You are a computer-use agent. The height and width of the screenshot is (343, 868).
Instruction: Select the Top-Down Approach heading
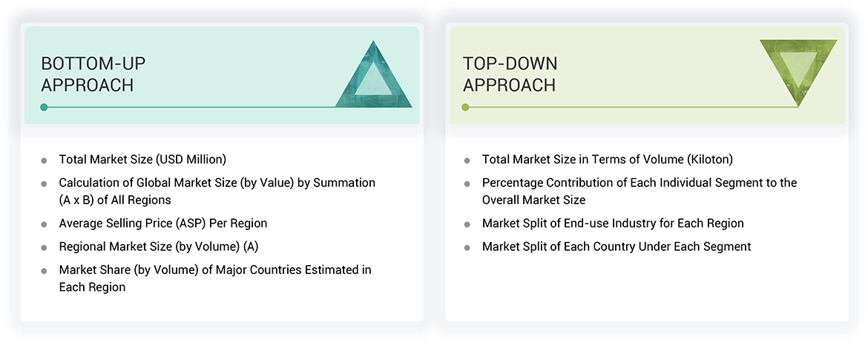coord(510,74)
